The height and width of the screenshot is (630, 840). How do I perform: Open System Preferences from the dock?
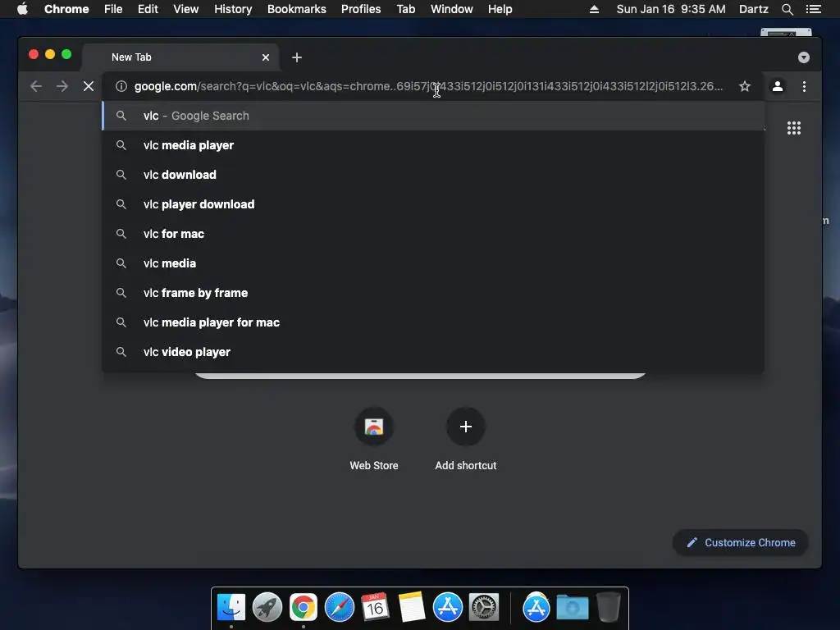[484, 608]
